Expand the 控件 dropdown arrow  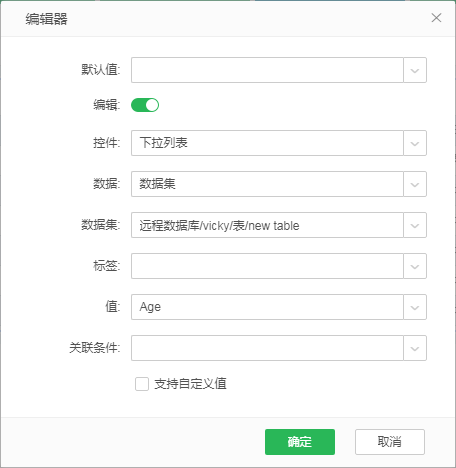point(415,143)
